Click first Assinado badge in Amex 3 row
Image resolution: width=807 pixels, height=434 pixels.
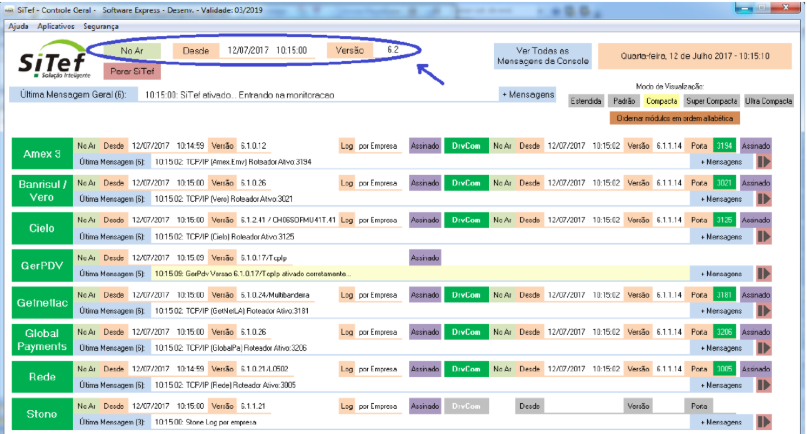(425, 146)
